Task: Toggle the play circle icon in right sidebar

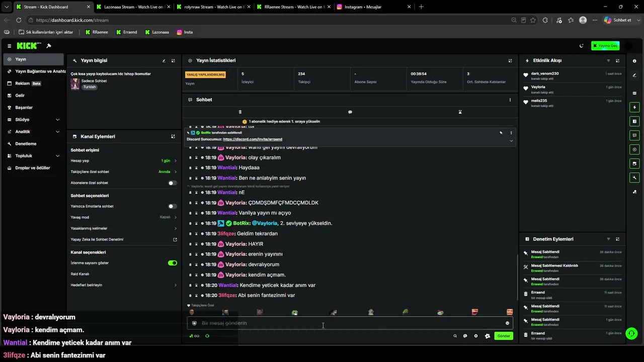Action: point(634,149)
